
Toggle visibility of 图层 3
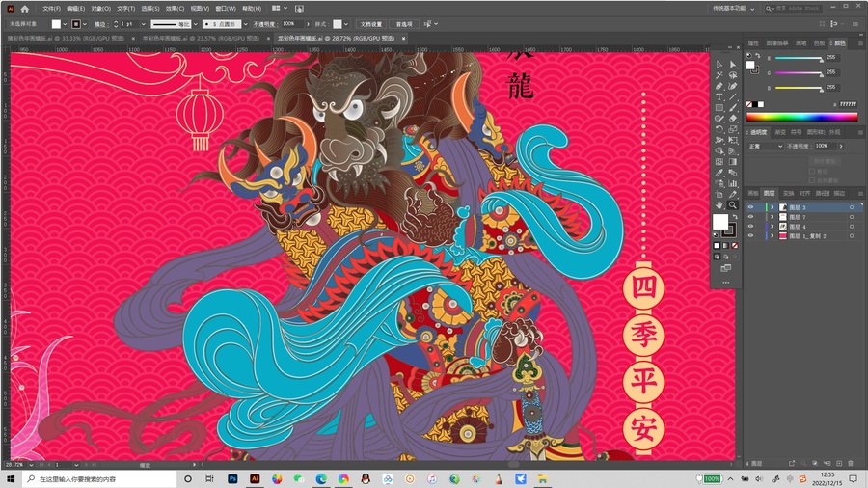[x=750, y=207]
